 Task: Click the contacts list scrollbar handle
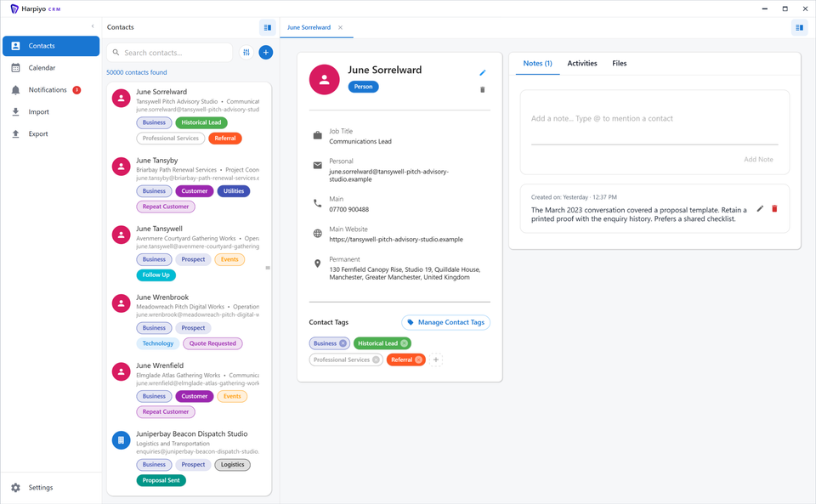point(268,268)
